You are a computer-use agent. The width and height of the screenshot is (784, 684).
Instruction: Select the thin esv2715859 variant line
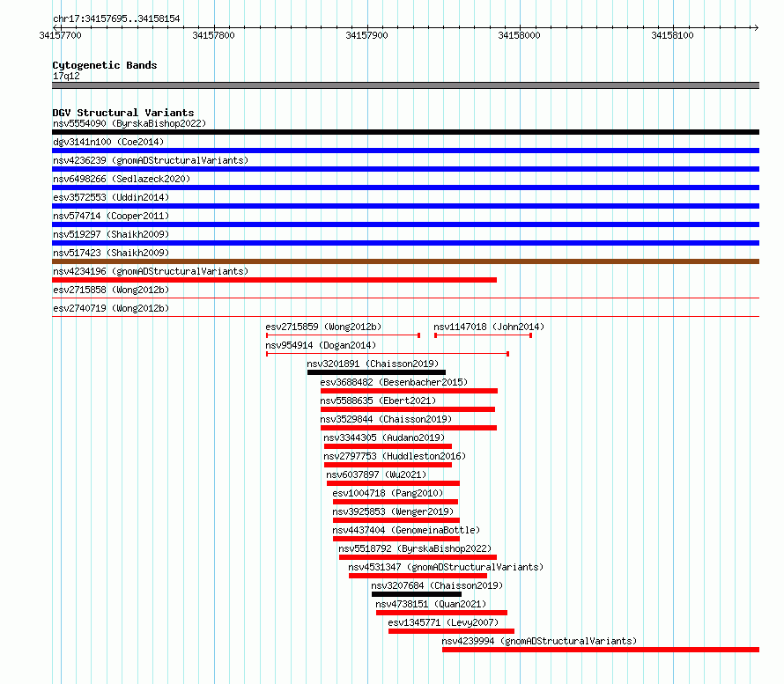click(x=343, y=335)
